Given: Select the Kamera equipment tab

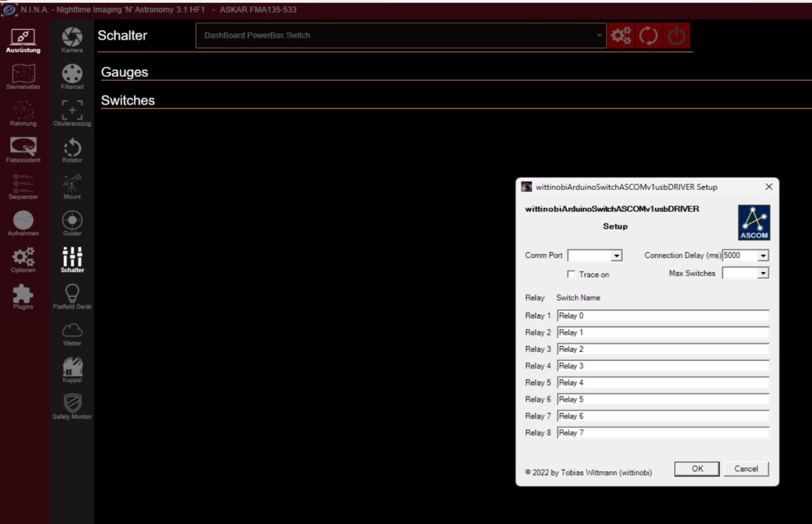Looking at the screenshot, I should [72, 41].
